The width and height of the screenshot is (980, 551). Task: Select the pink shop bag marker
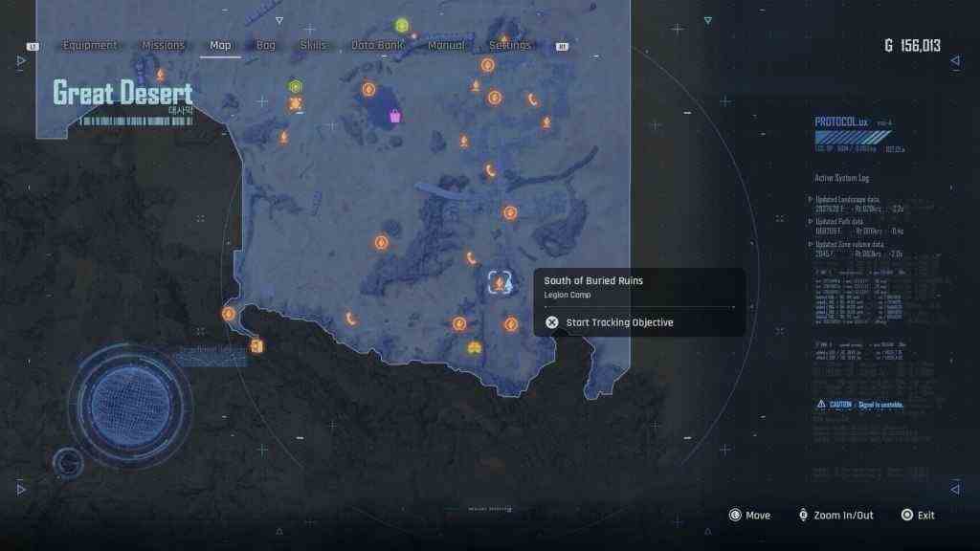point(395,116)
